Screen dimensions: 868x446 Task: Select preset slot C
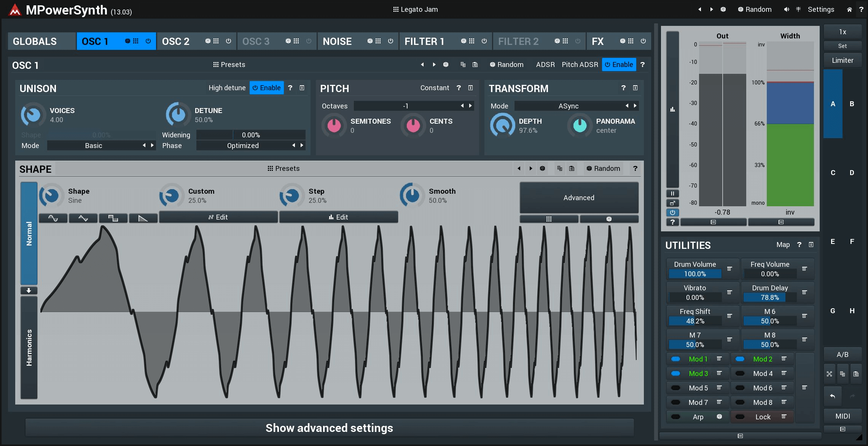[x=833, y=173]
